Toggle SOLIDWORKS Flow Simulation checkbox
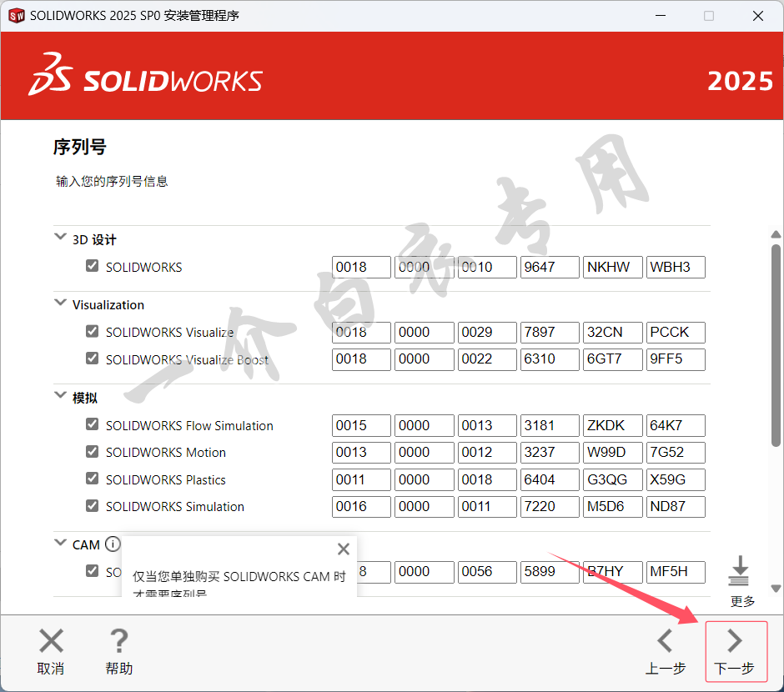 92,424
